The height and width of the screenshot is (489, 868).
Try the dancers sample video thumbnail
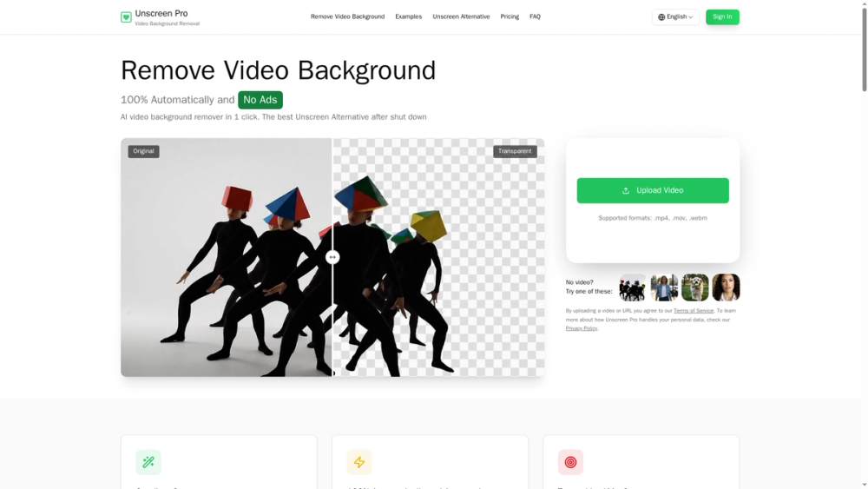coord(633,287)
